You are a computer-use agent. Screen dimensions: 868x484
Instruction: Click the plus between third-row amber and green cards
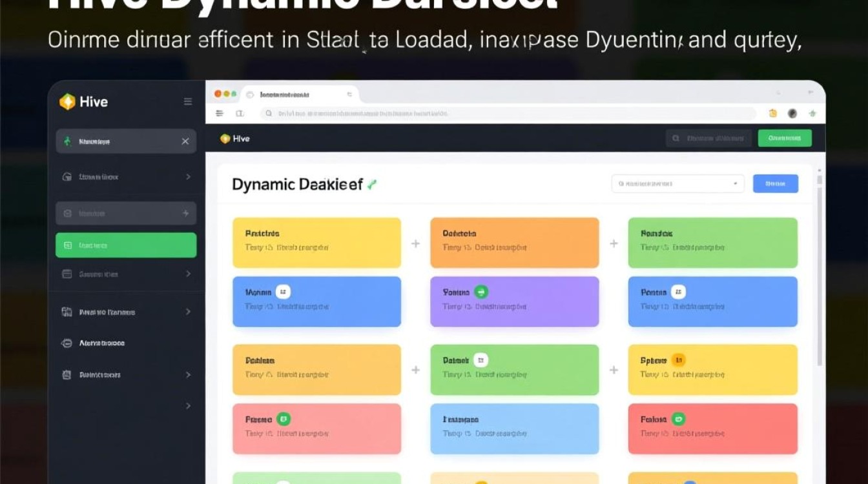pos(415,370)
